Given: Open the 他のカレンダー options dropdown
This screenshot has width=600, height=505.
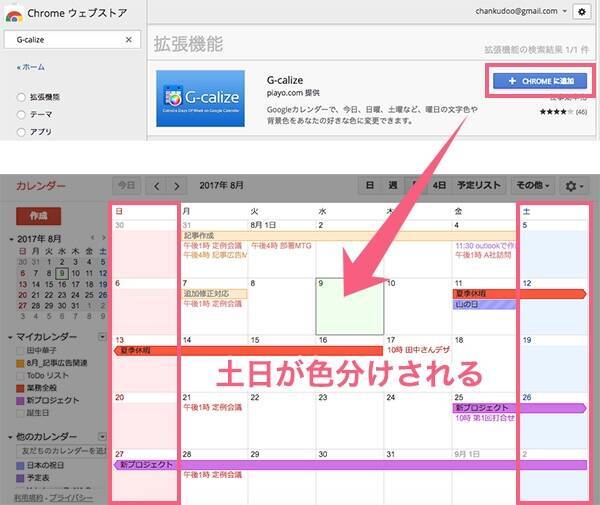Looking at the screenshot, I should [102, 437].
